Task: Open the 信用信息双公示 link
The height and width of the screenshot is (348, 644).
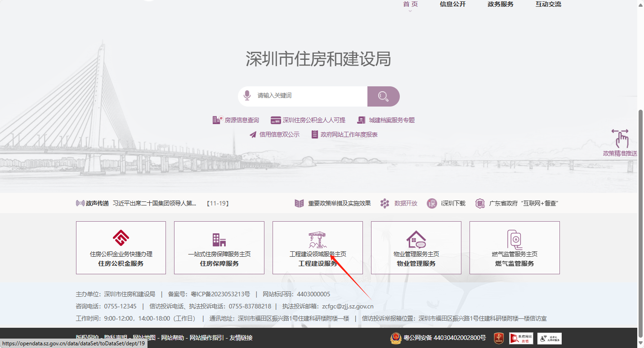Action: (279, 134)
